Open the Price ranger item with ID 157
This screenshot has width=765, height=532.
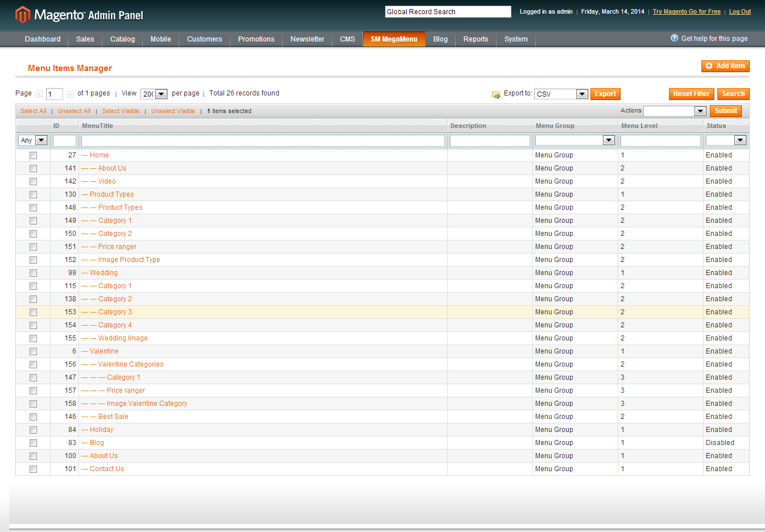(126, 390)
